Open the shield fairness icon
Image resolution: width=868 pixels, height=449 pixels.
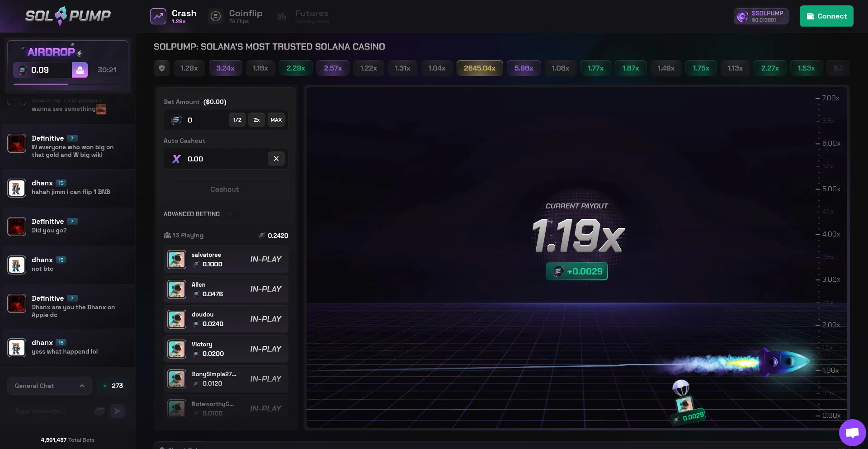162,68
